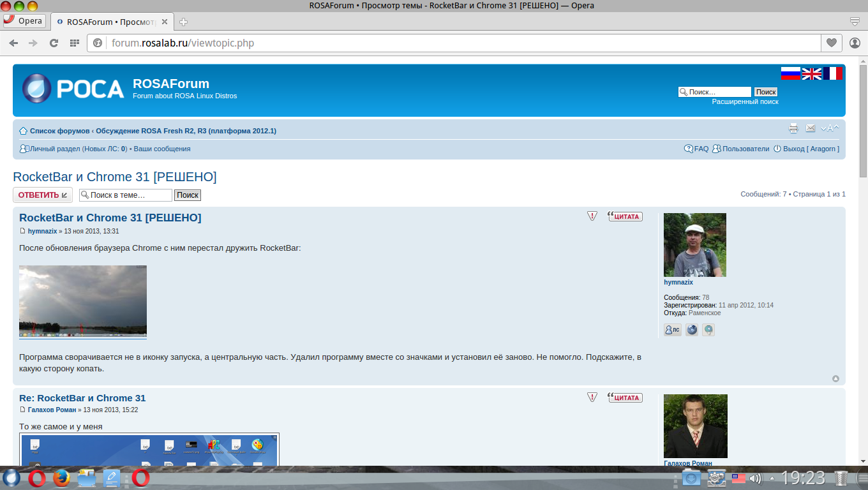Open the Speed Dial grid
This screenshot has height=490, width=868.
pos(75,43)
